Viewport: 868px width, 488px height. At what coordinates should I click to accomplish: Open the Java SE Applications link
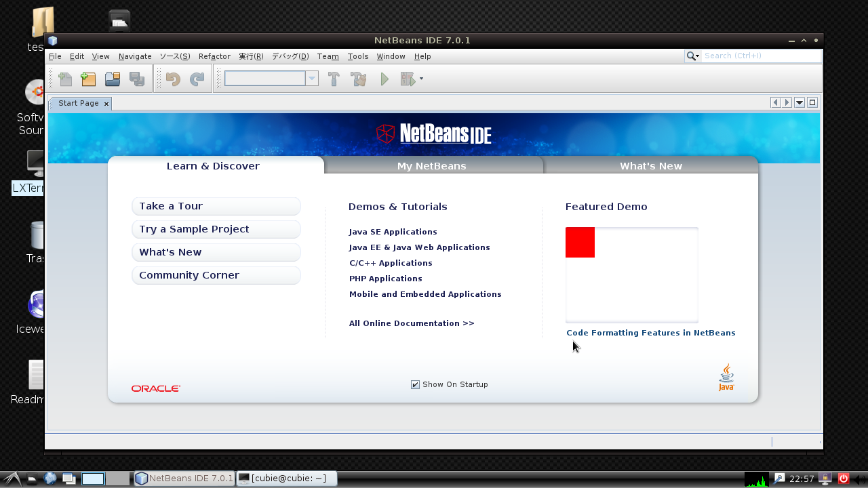[x=393, y=232]
